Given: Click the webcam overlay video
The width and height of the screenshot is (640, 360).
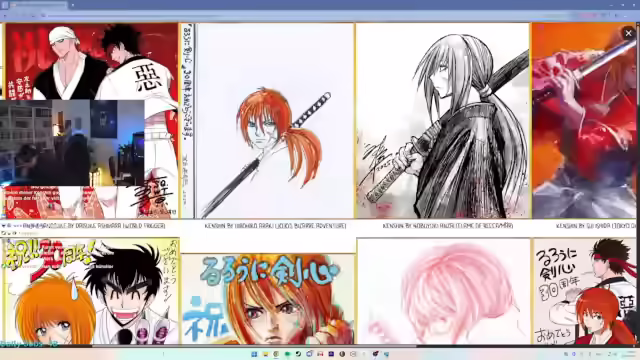Looking at the screenshot, I should pyautogui.click(x=72, y=143).
